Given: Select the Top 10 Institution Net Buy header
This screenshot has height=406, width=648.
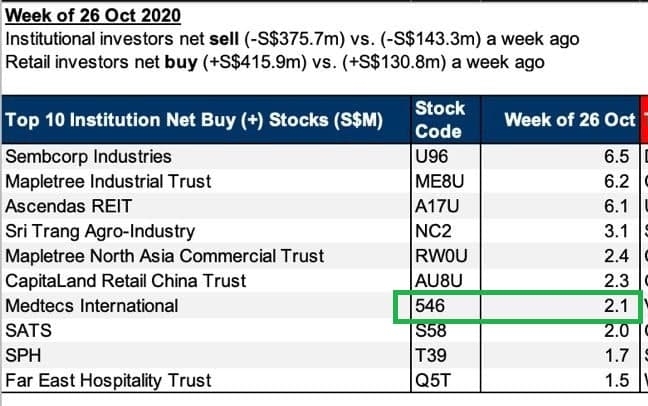Looking at the screenshot, I should tap(194, 119).
